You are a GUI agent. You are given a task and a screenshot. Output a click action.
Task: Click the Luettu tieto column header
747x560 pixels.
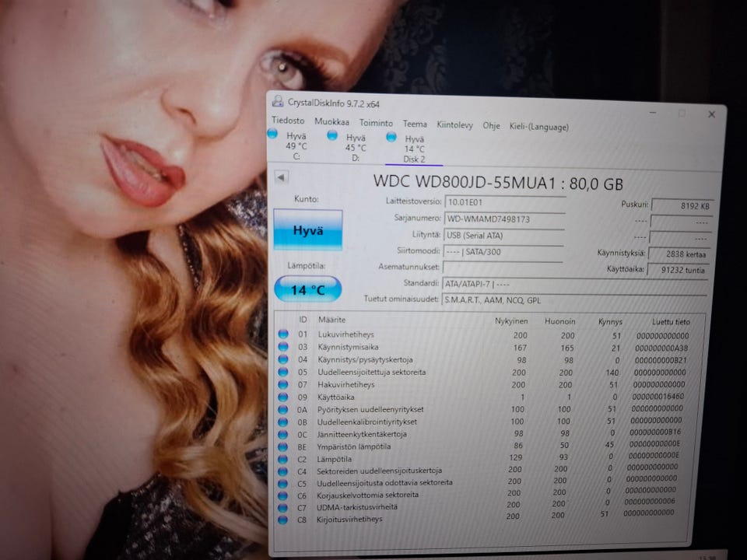coord(671,322)
